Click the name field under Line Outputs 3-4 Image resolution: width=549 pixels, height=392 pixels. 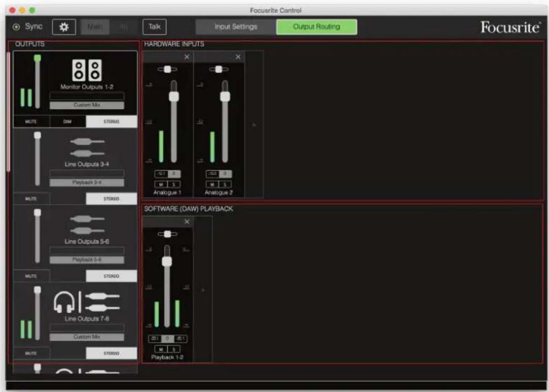(x=87, y=173)
